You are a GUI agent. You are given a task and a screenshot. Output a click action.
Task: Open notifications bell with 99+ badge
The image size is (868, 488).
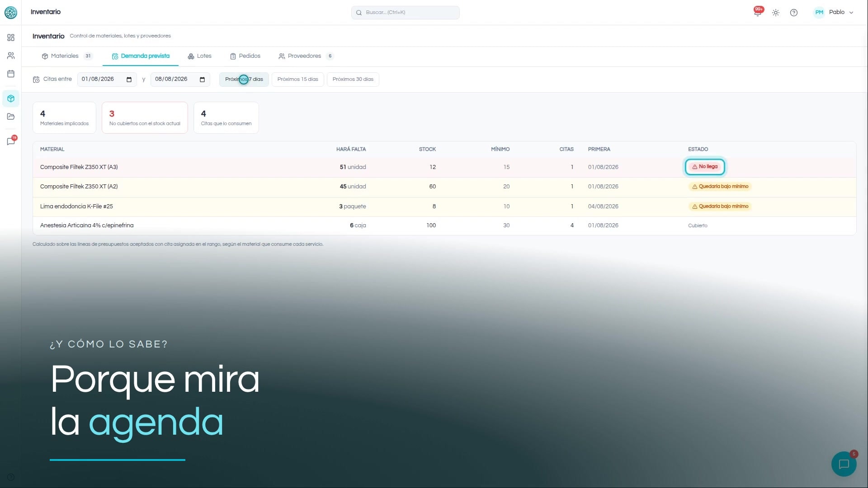pos(758,12)
